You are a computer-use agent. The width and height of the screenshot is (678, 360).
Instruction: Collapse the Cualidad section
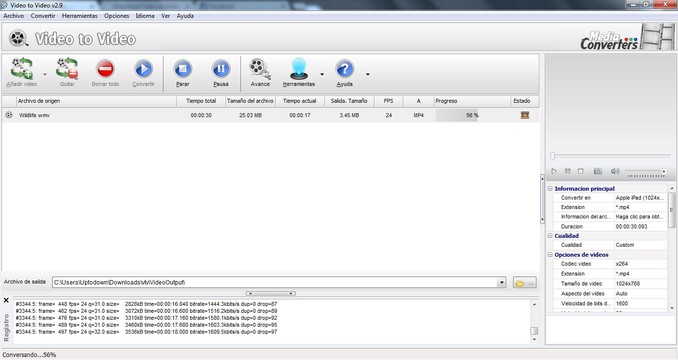[550, 236]
